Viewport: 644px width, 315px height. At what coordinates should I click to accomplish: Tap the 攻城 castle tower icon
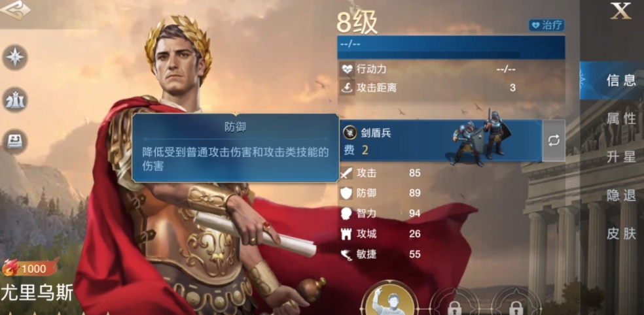click(x=347, y=234)
